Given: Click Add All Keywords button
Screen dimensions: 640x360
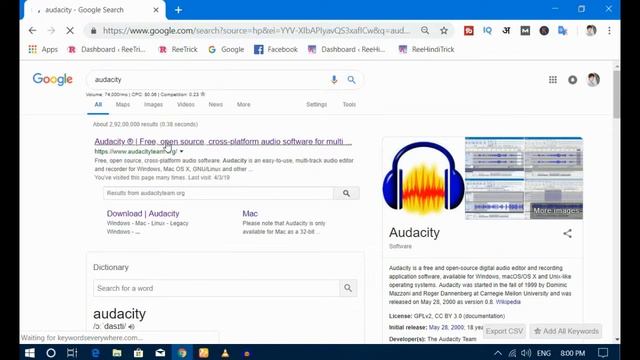Looking at the screenshot, I should click(x=566, y=331).
